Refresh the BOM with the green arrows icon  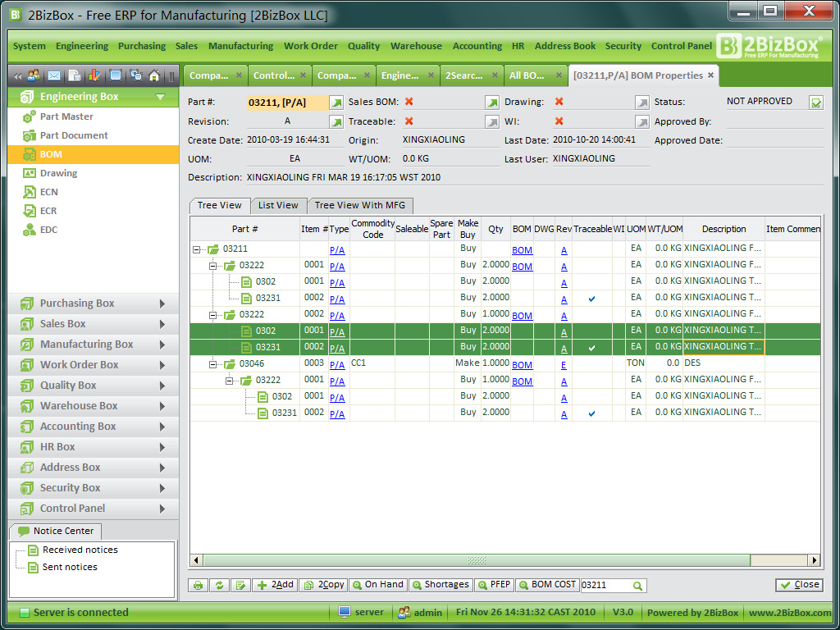(x=219, y=585)
